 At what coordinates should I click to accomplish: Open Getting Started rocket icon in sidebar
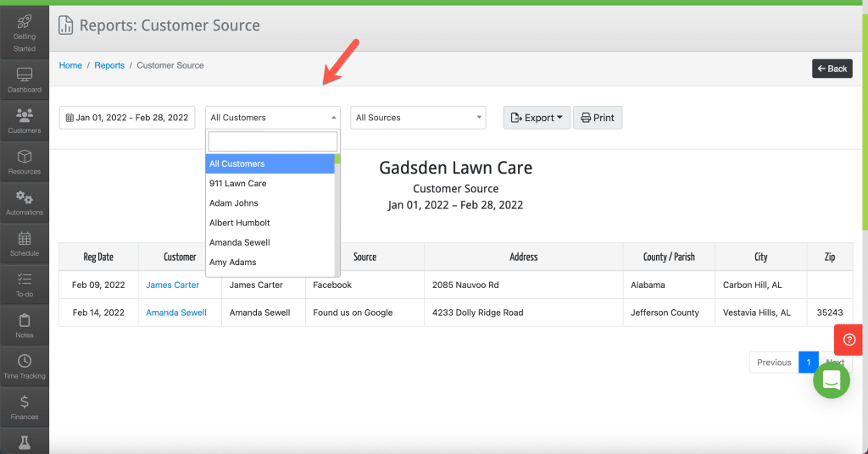coord(25,22)
